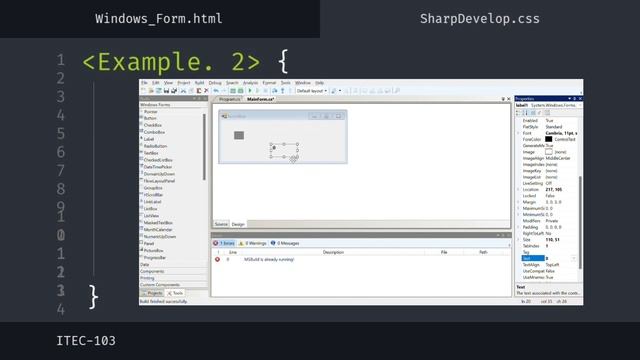Click the Save toolbar icon
This screenshot has width=640, height=360.
coord(166,91)
